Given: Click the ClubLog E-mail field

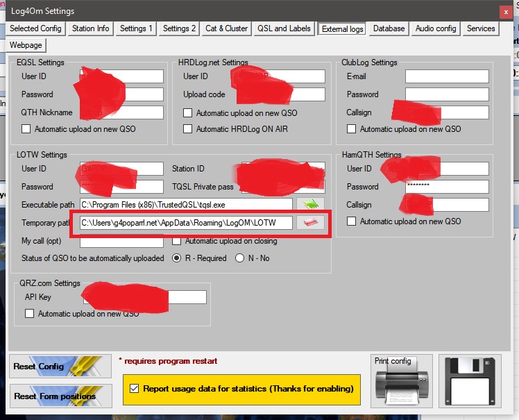Looking at the screenshot, I should (447, 76).
